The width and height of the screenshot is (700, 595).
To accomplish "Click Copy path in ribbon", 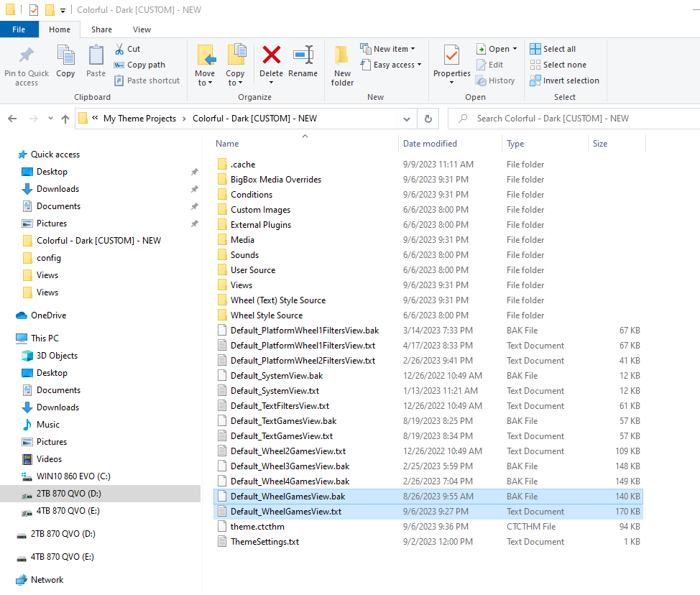I will click(140, 65).
